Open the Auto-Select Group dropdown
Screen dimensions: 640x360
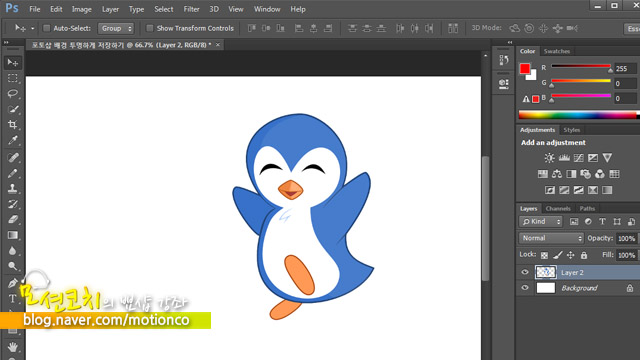click(x=116, y=28)
